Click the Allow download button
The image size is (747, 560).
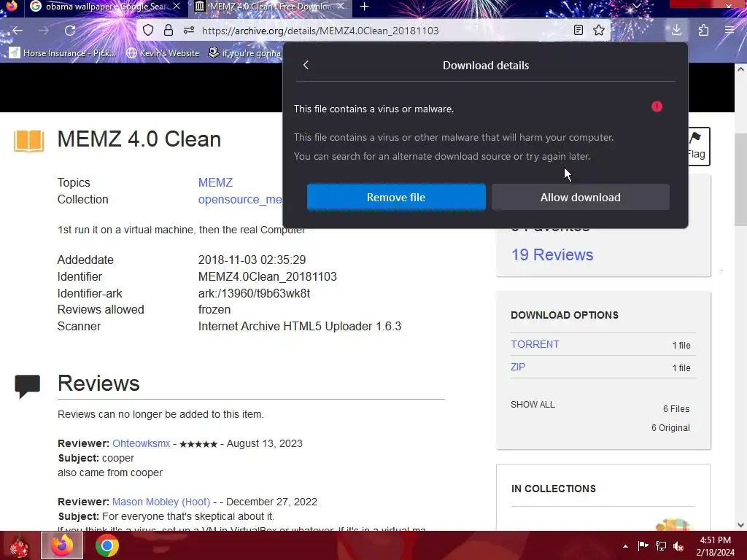coord(580,197)
